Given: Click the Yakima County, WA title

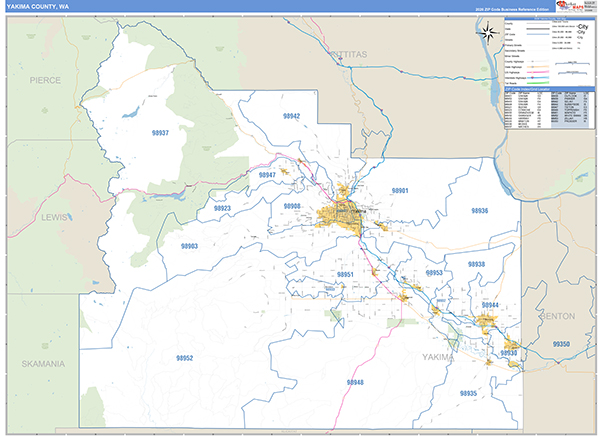Looking at the screenshot, I should click(x=38, y=7).
